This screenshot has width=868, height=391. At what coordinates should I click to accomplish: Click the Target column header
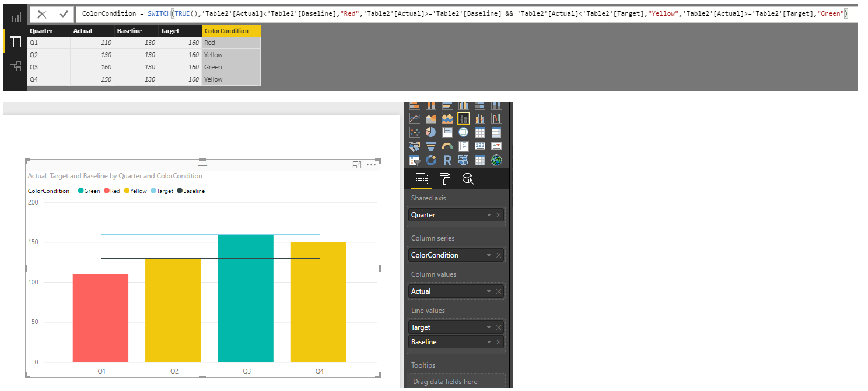click(x=180, y=31)
